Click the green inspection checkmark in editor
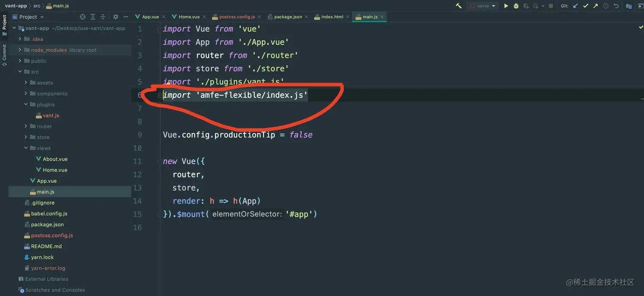Viewport: 644px width, 296px height. (641, 27)
